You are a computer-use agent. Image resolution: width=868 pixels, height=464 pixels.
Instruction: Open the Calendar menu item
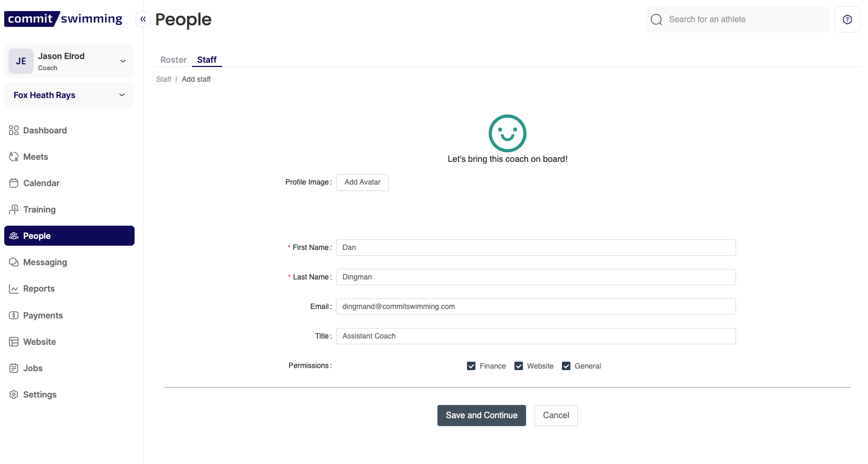tap(69, 183)
